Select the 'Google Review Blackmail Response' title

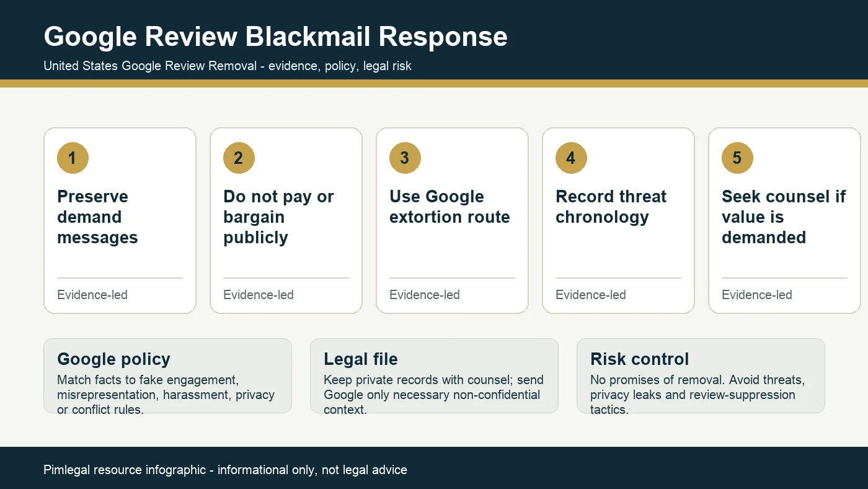pyautogui.click(x=275, y=37)
